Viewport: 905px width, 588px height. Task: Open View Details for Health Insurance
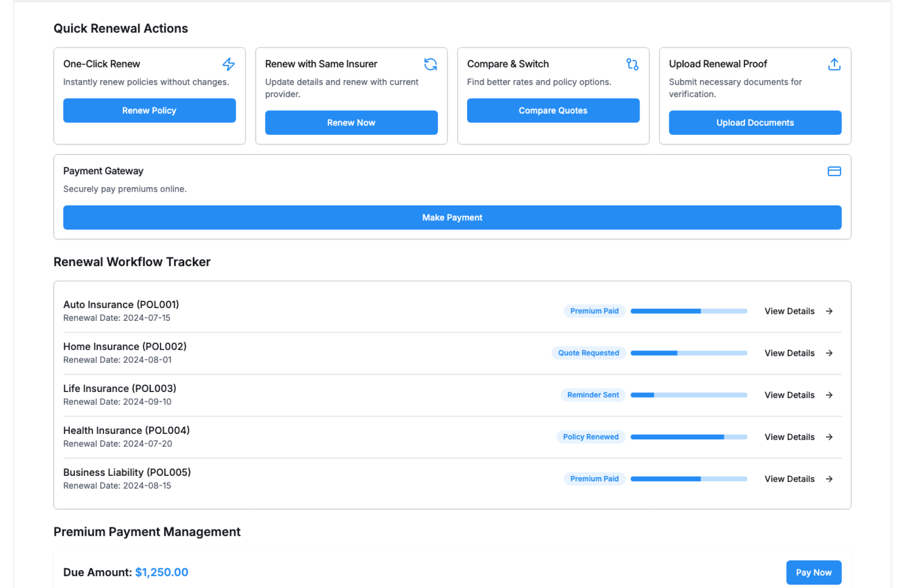click(x=790, y=437)
